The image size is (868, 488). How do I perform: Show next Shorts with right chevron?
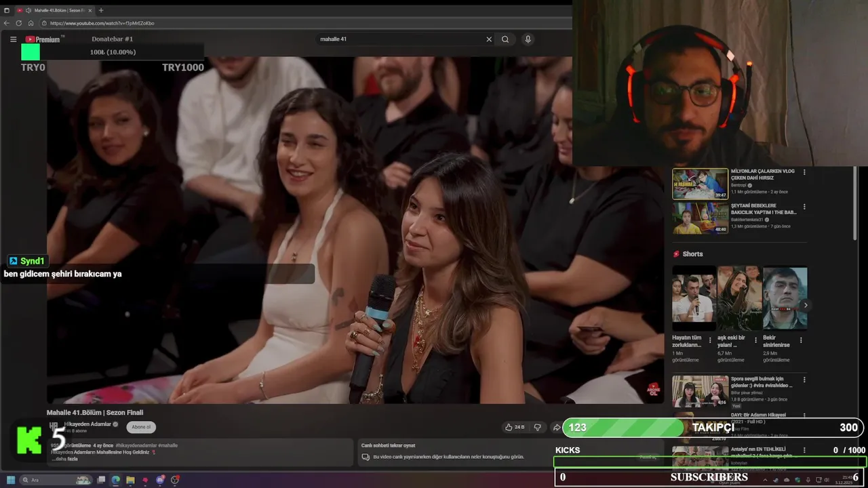pos(806,305)
